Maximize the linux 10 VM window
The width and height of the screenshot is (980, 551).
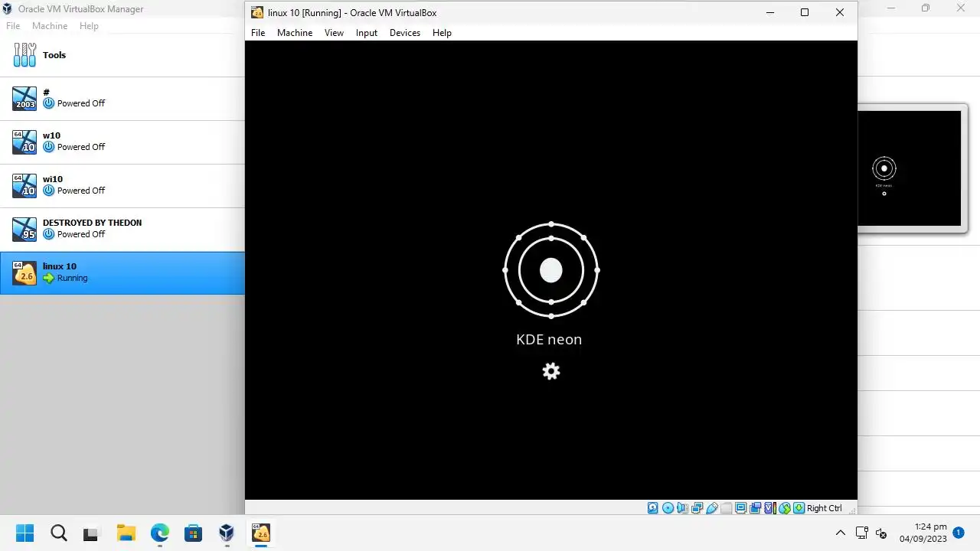tap(805, 12)
